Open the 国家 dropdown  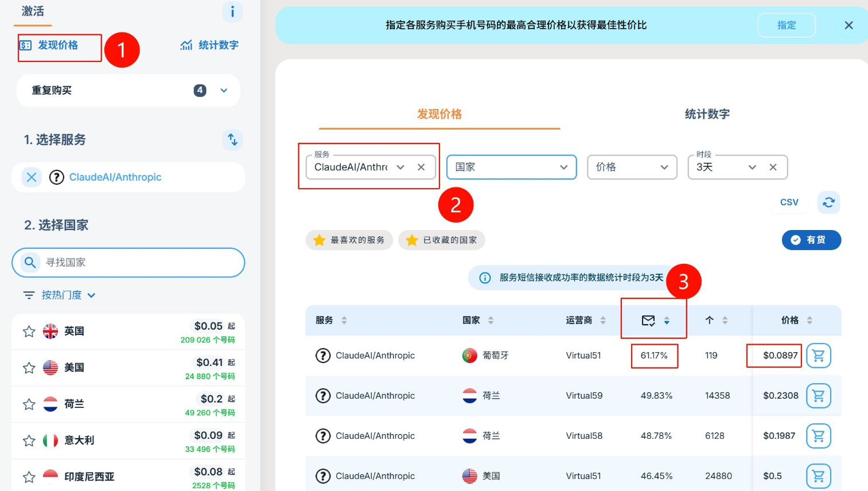pos(511,167)
